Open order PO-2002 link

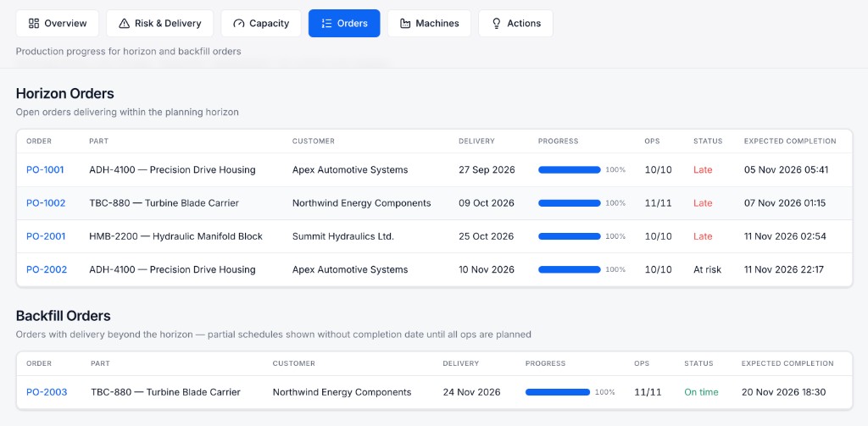click(47, 269)
